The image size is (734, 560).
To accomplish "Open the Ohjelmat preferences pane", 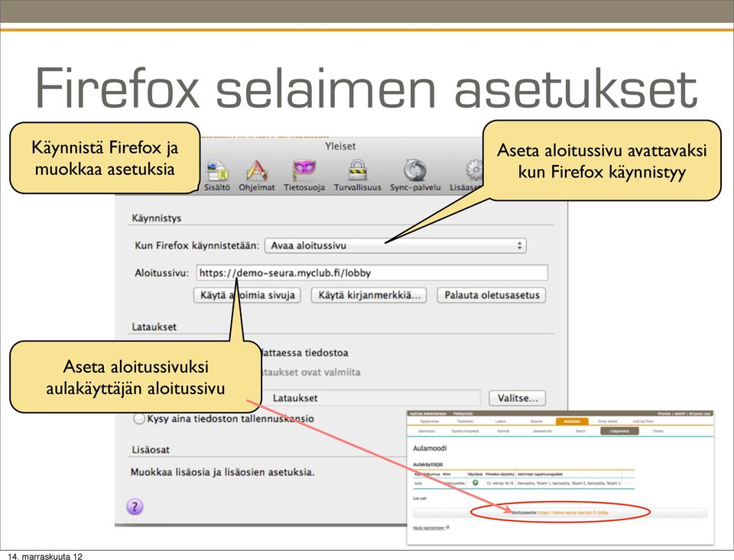I will coord(257,176).
